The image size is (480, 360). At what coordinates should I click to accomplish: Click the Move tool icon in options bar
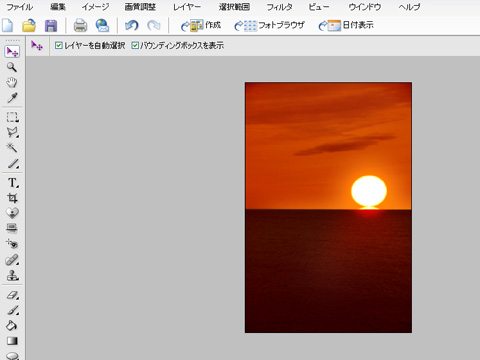37,45
